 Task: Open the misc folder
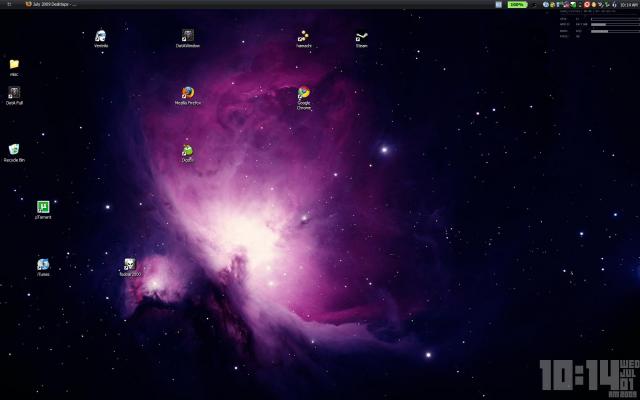[14, 65]
